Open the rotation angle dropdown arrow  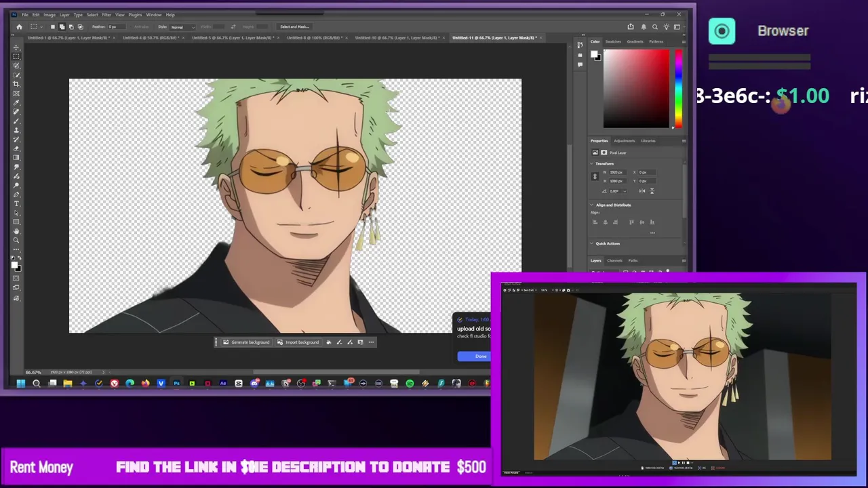click(625, 191)
